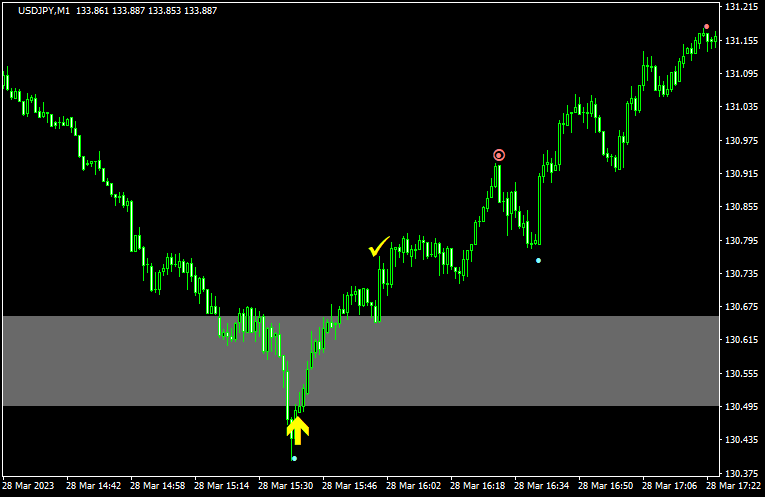Click the 130.675 price on the right axis
This screenshot has height=497, width=765.
740,307
